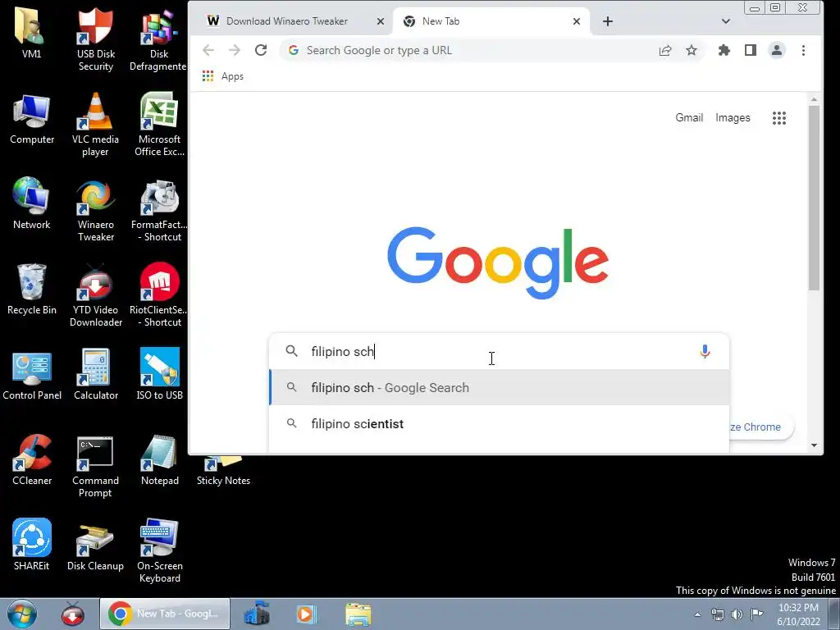Open a new tab with plus button
Viewport: 840px width, 630px height.
(x=608, y=21)
